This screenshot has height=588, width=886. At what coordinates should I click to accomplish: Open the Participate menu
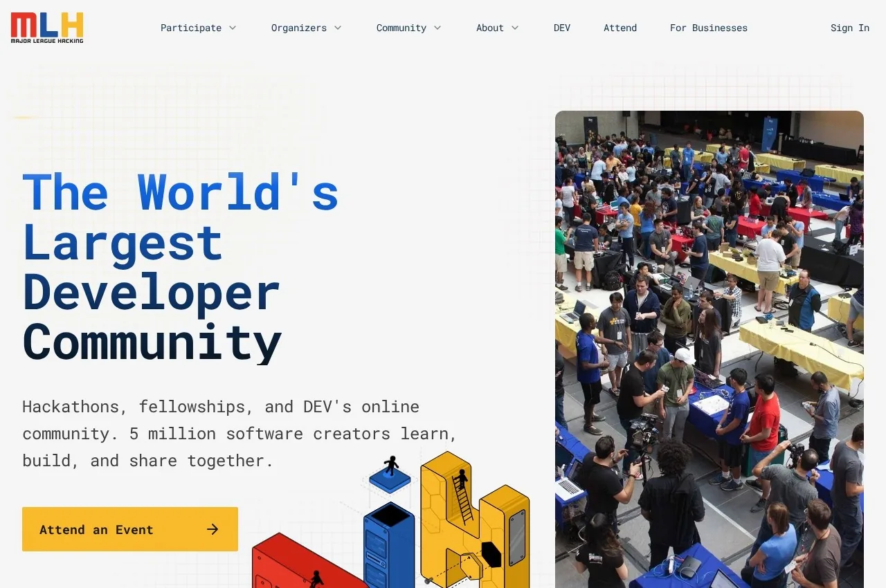[x=199, y=28]
